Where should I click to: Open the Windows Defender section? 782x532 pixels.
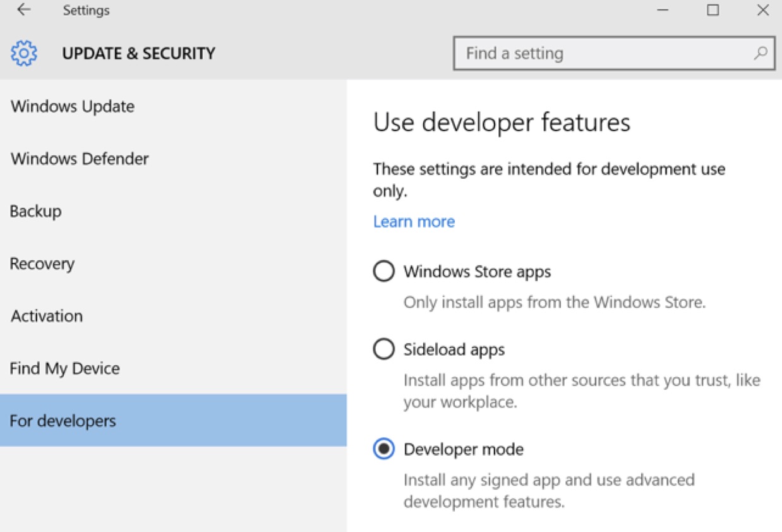point(173,159)
